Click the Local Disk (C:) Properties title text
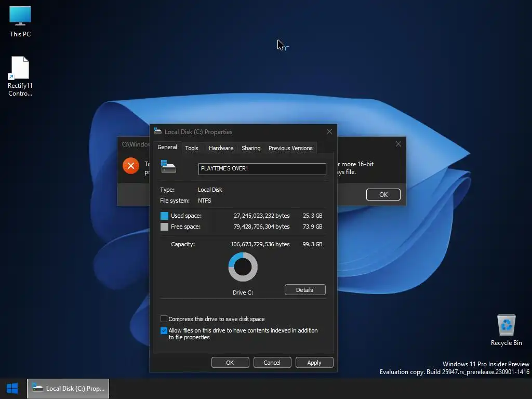 [x=198, y=132]
